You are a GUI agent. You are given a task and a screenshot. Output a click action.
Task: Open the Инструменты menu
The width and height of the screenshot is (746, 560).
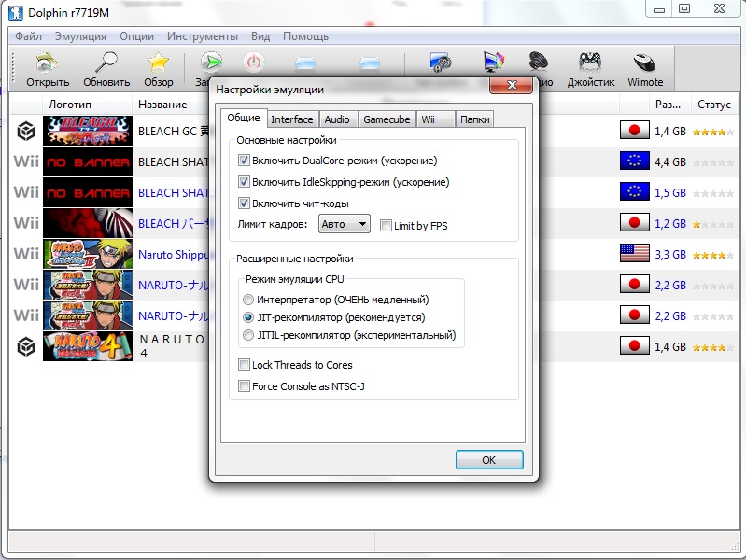pyautogui.click(x=203, y=36)
